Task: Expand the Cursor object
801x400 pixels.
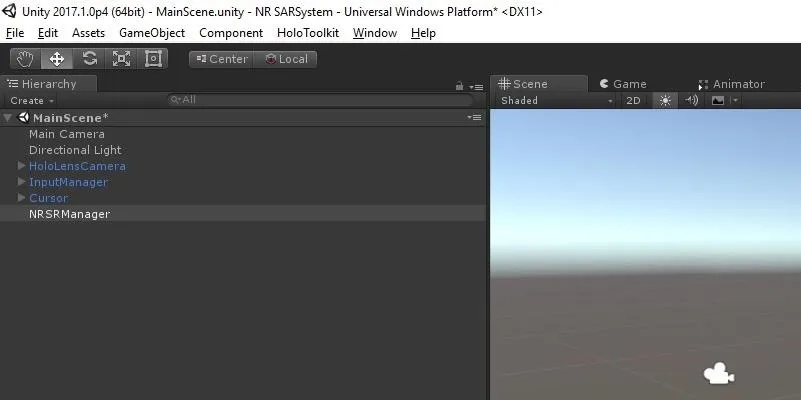Action: 21,197
